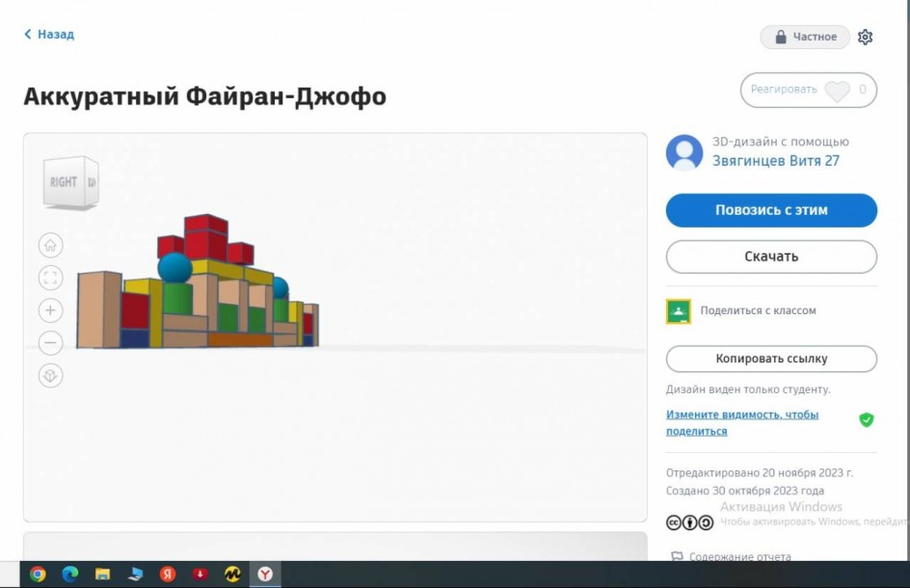
Task: Click the title Аккуратный Файран-Джофо
Action: tap(205, 95)
